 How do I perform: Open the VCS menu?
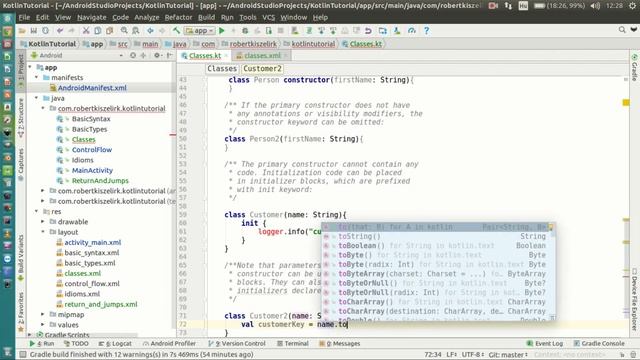click(x=269, y=18)
